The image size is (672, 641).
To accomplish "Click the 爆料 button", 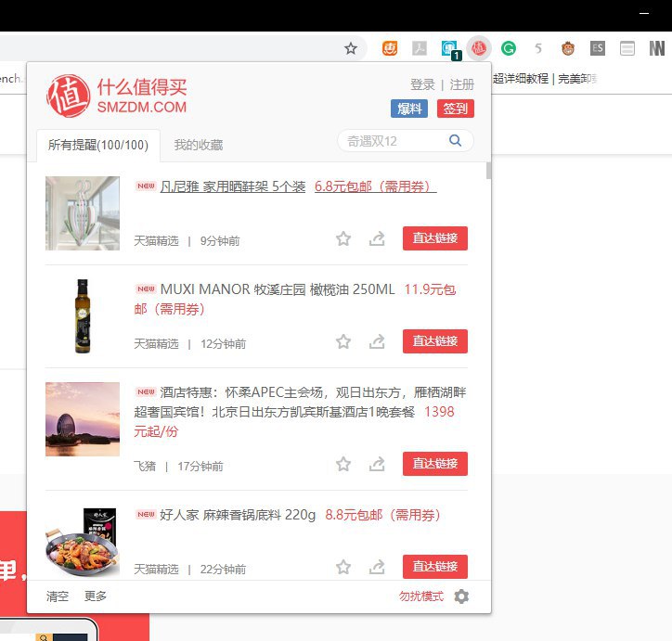I will [409, 109].
